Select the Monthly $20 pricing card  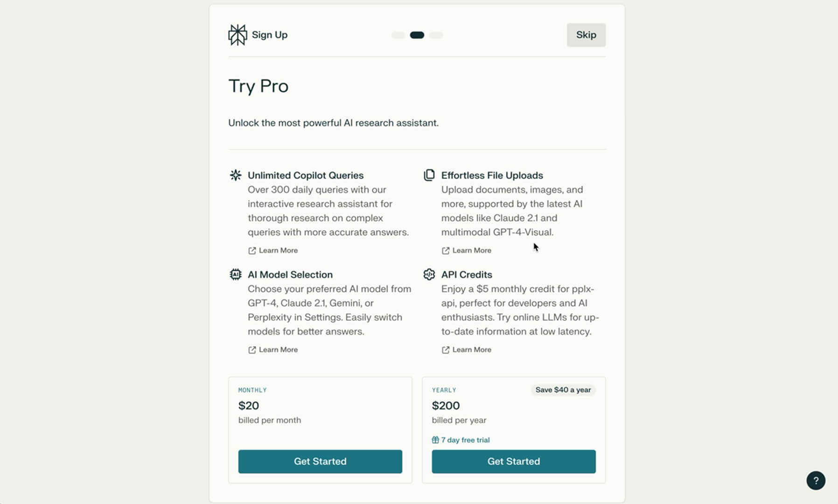tap(320, 411)
